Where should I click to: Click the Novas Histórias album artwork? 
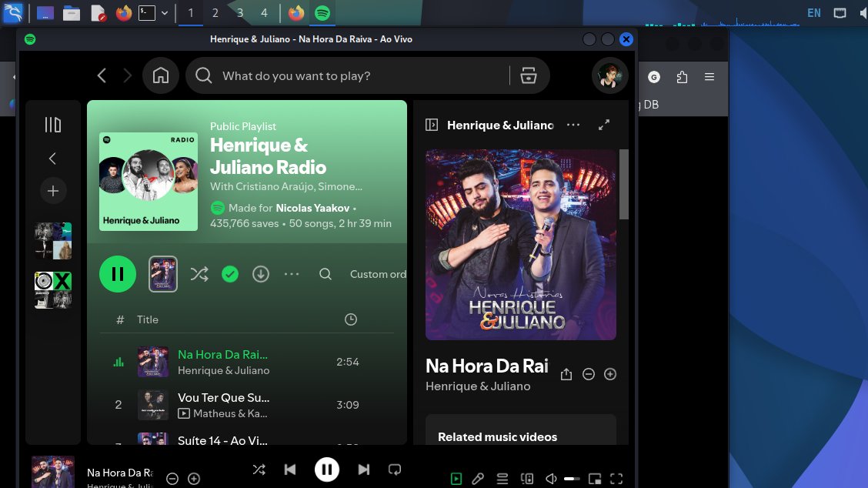(x=520, y=244)
